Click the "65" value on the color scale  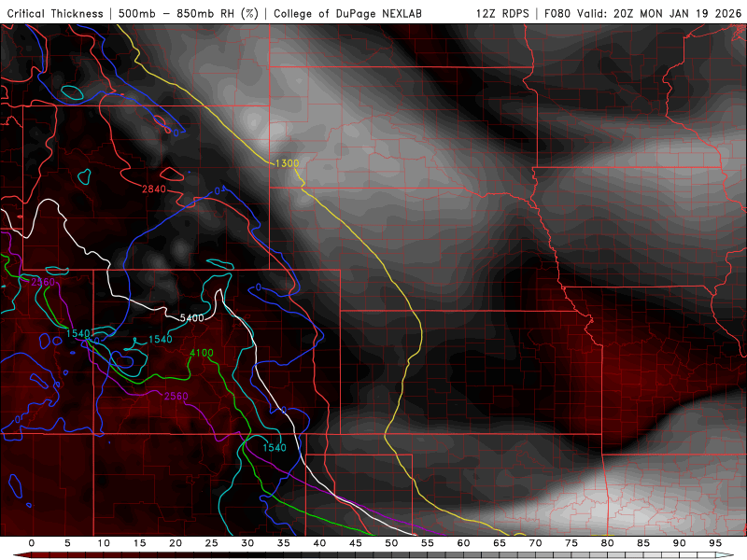coord(500,543)
